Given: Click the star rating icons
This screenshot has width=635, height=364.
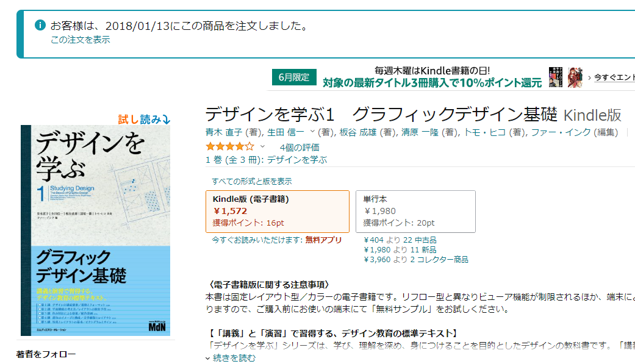Looking at the screenshot, I should (x=230, y=146).
